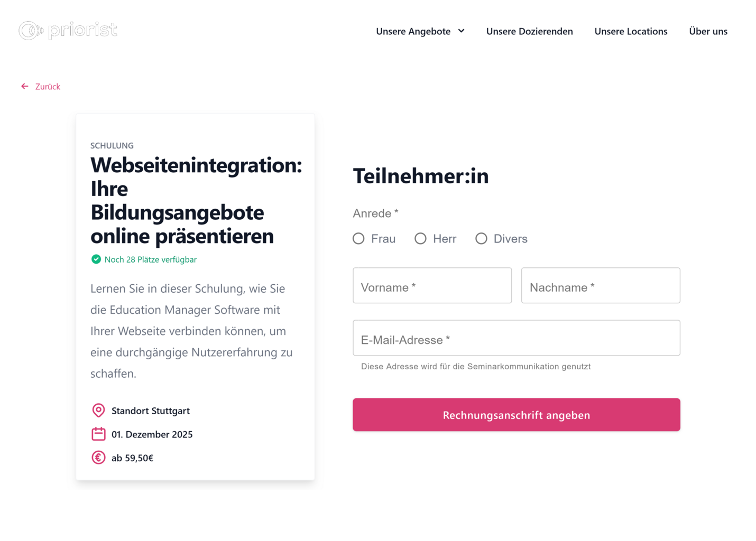Open the Unsere Angebote menu

tap(413, 31)
